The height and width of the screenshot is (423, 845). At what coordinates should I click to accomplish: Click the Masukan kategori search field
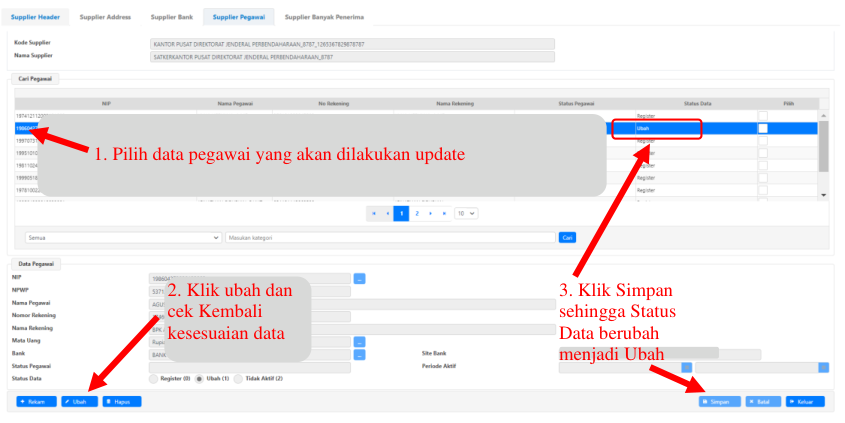coord(390,237)
